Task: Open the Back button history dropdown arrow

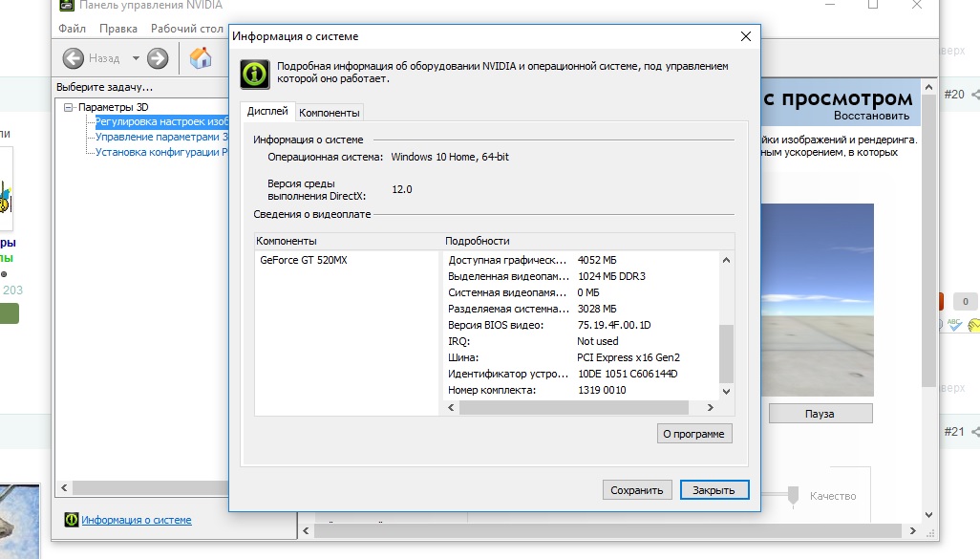Action: click(136, 58)
